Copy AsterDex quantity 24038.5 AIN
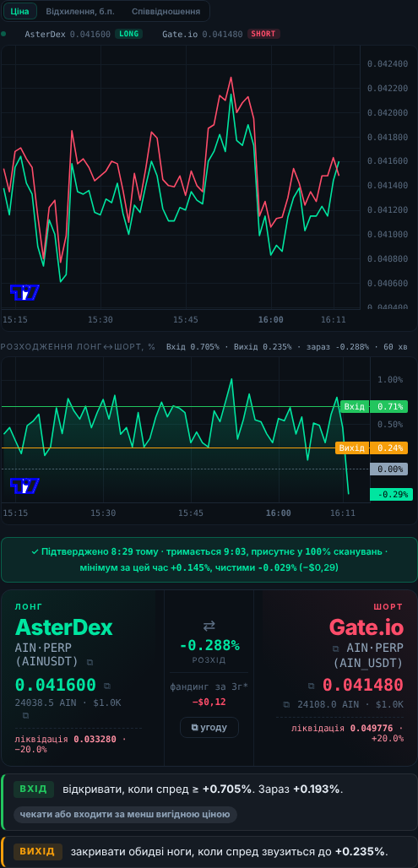Image resolution: width=418 pixels, height=868 pixels. point(25,715)
